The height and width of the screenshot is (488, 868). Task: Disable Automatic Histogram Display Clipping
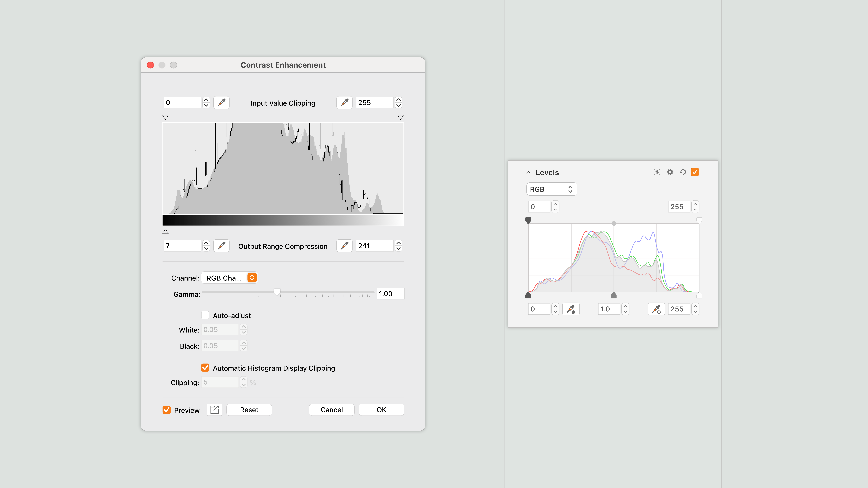[205, 368]
